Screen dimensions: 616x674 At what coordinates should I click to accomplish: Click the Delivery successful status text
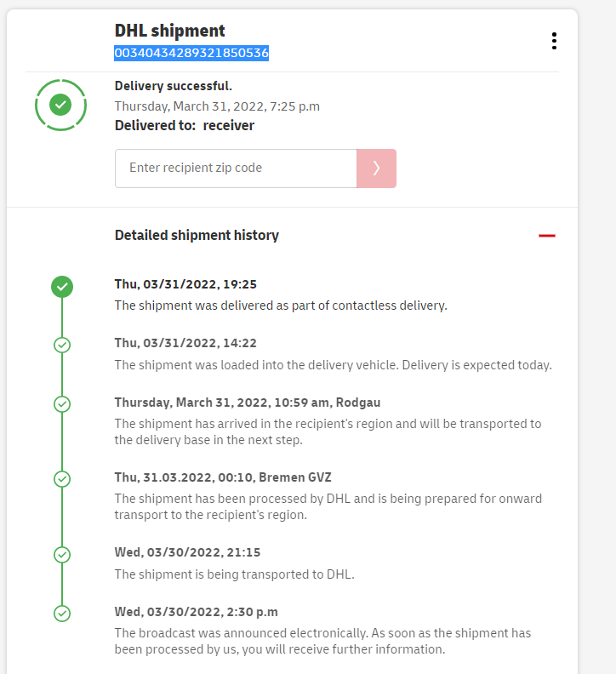(174, 86)
